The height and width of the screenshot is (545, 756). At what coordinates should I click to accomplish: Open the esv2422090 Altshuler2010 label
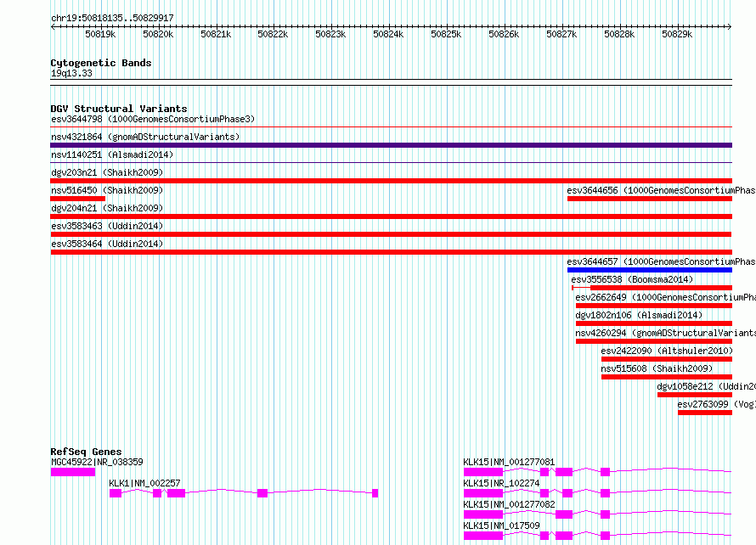(667, 351)
